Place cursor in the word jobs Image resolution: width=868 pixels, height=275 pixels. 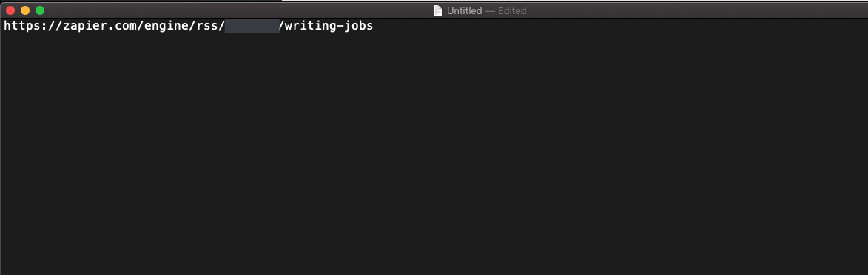(360, 26)
